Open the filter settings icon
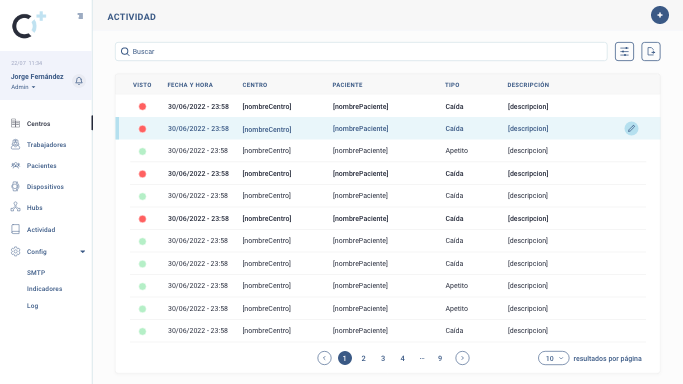Screen dimensions: 683x384 click(x=624, y=51)
